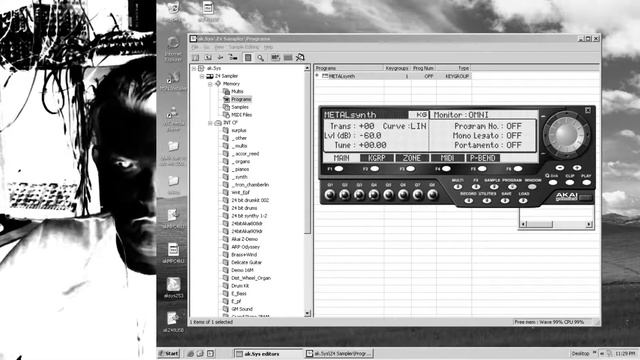Select Samples in the Memory tree

(240, 107)
